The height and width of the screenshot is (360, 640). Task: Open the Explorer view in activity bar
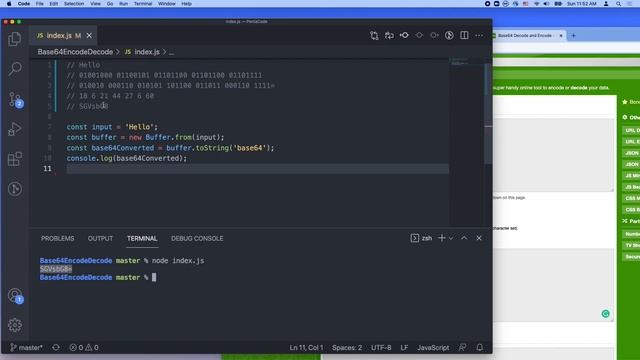pyautogui.click(x=15, y=39)
